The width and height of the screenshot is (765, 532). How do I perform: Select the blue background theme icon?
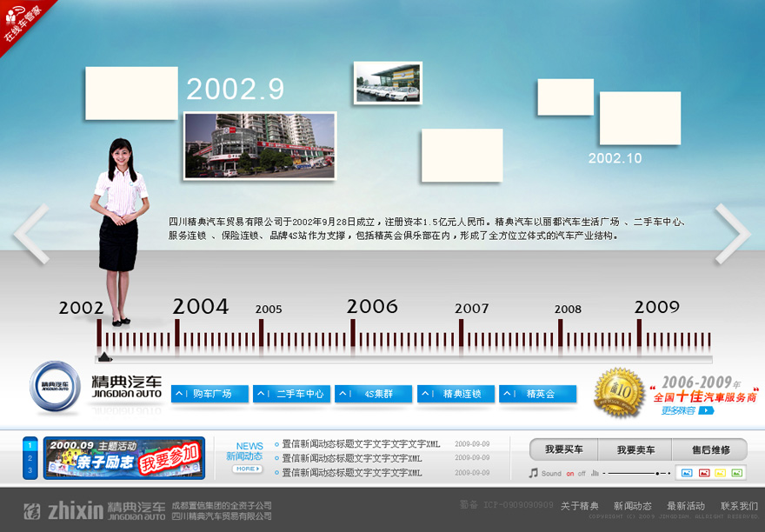coord(687,473)
